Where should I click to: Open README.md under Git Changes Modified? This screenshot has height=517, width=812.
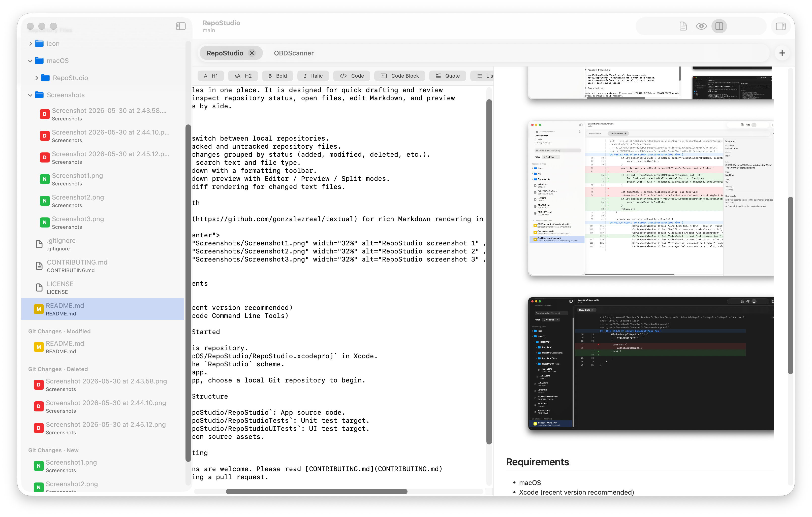coord(103,347)
